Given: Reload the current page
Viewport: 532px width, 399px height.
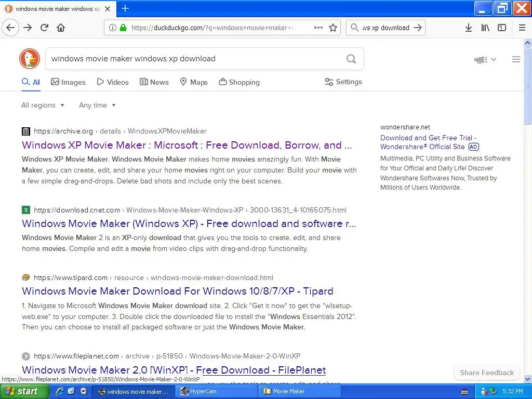Looking at the screenshot, I should [44, 28].
